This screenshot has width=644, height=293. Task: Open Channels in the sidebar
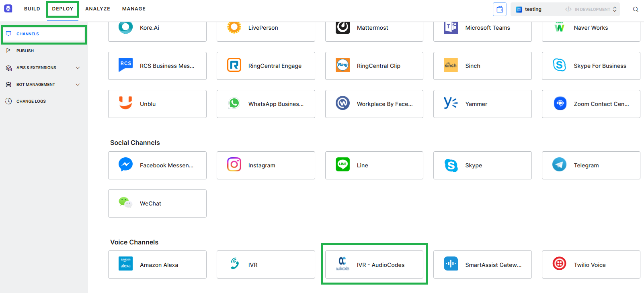pyautogui.click(x=44, y=34)
